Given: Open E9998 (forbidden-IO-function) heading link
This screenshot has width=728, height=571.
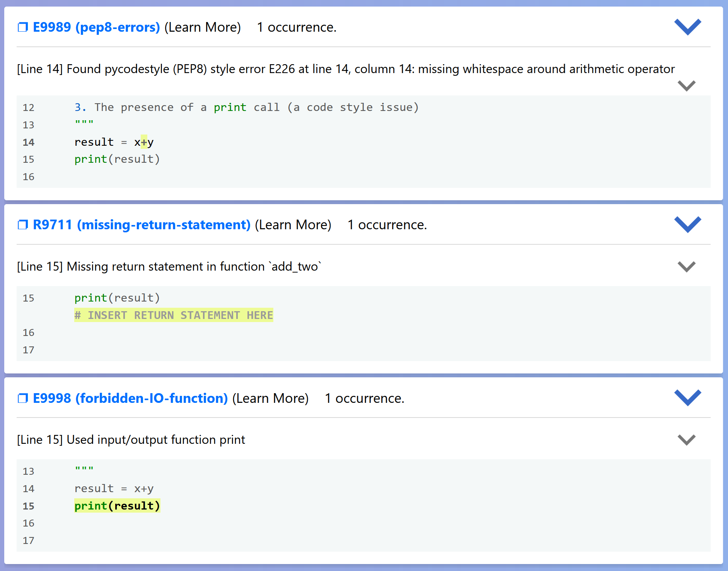Looking at the screenshot, I should [130, 398].
